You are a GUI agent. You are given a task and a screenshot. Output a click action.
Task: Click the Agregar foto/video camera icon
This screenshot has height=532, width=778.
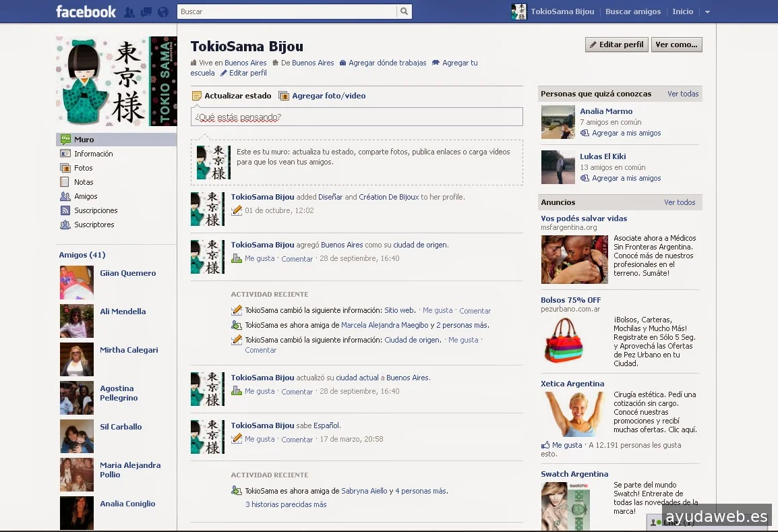[x=284, y=96]
